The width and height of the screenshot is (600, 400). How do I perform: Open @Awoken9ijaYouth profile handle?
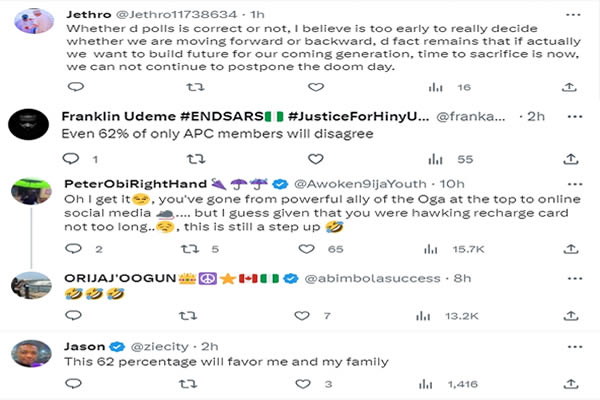tap(360, 184)
